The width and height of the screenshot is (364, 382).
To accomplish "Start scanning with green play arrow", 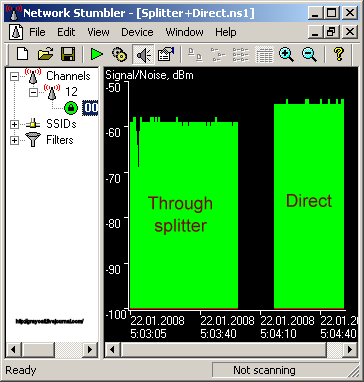I will coord(97,54).
